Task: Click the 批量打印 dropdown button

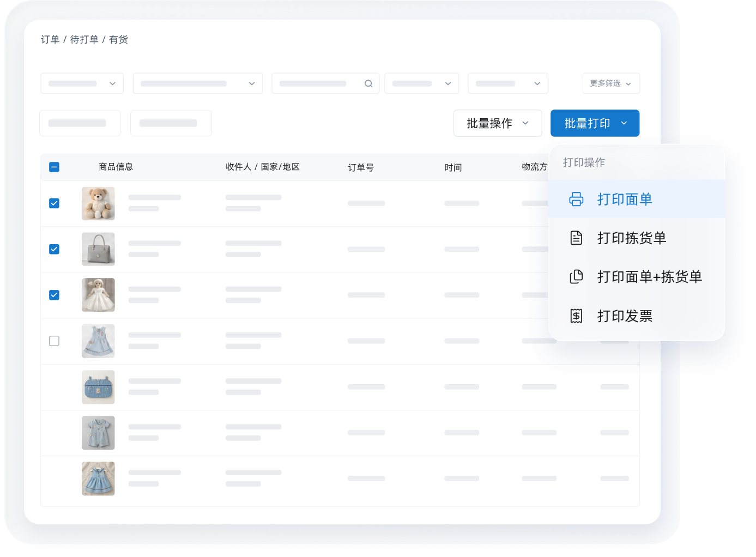Action: pos(595,123)
